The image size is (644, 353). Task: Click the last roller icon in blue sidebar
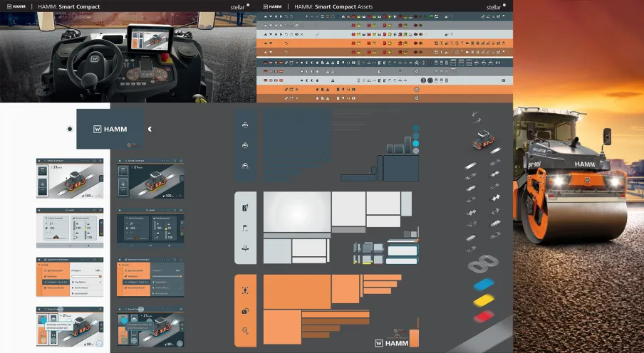[x=245, y=165]
